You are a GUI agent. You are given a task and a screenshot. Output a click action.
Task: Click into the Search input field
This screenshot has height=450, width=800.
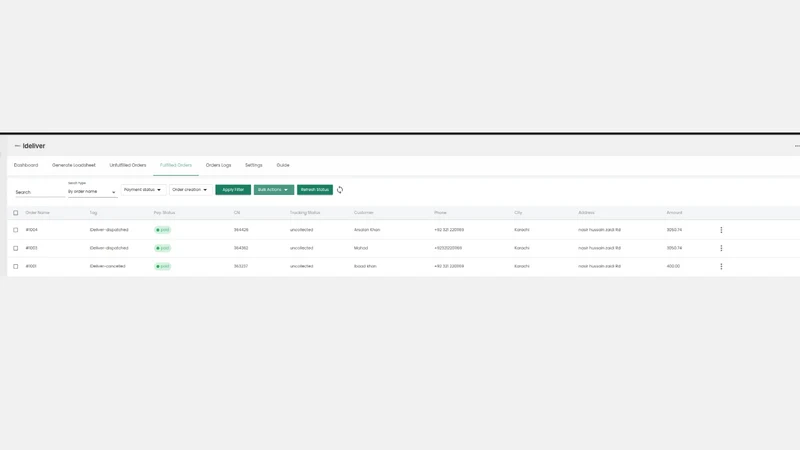point(40,192)
